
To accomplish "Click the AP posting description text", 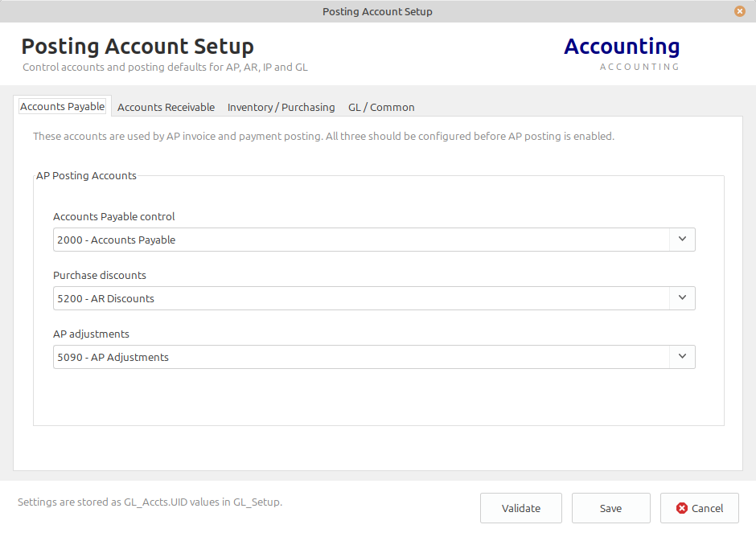I will pos(323,137).
